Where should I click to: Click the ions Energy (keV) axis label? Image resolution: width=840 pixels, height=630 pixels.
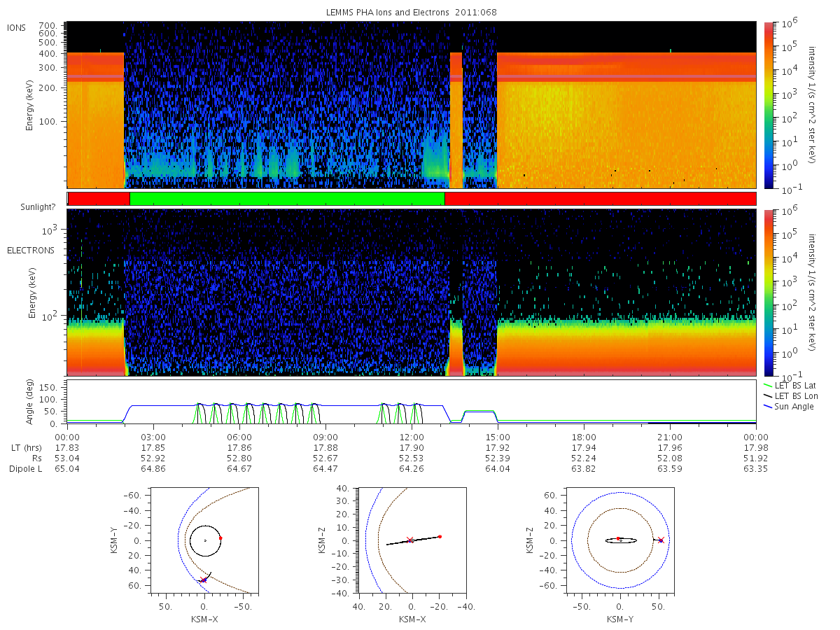[x=30, y=105]
